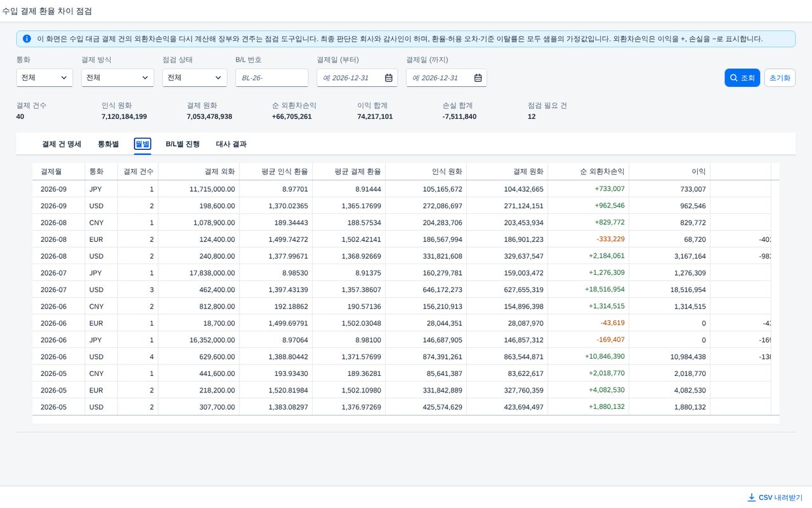Focus the B/L 번호 input field
The width and height of the screenshot is (812, 508).
click(272, 77)
